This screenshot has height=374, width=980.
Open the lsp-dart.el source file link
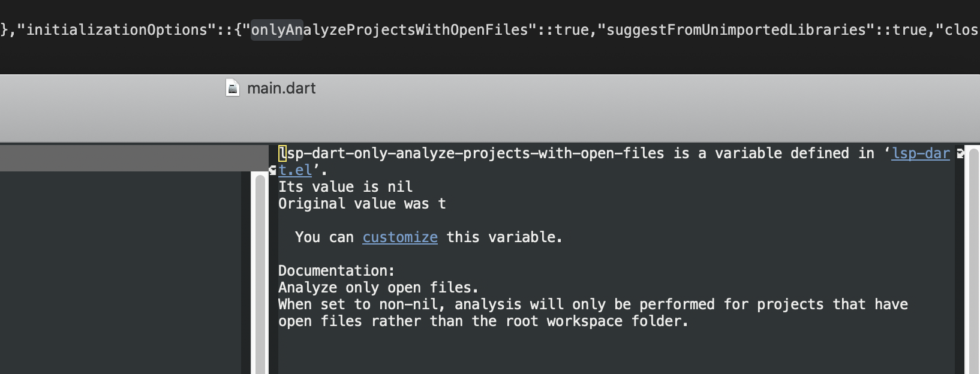click(921, 153)
